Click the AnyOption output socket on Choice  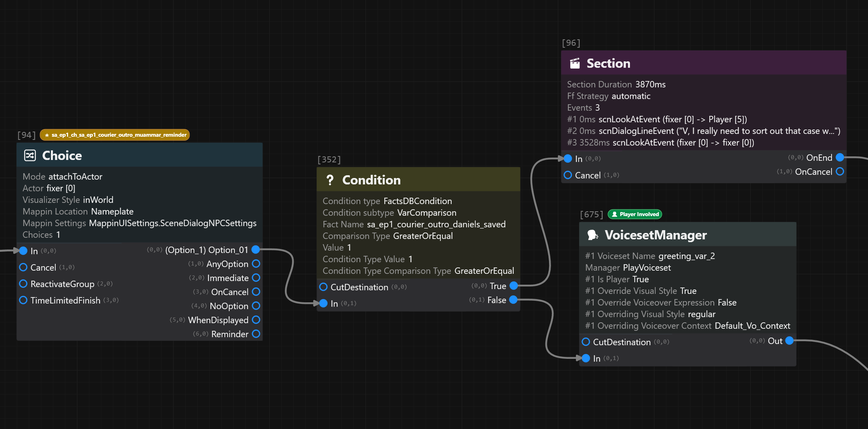tap(256, 264)
